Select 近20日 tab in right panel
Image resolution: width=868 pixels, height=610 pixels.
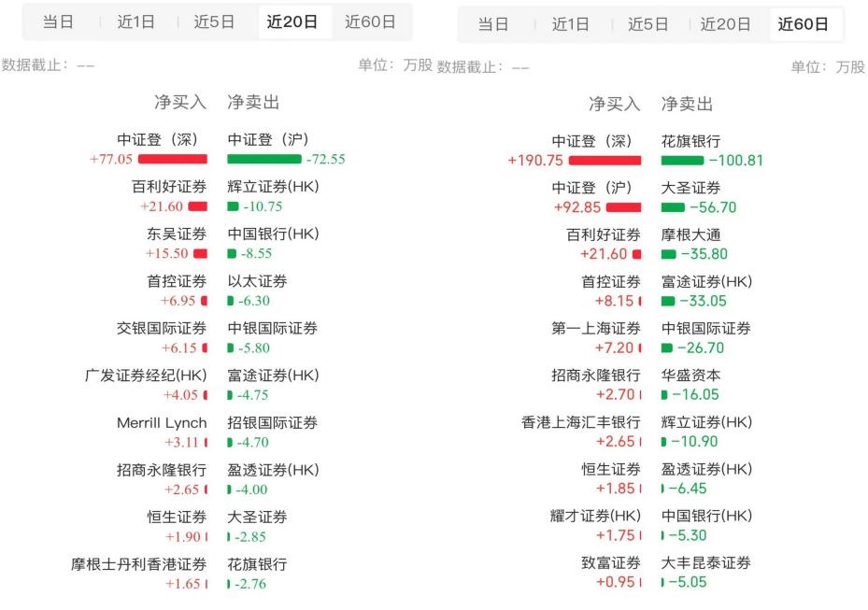click(x=725, y=24)
